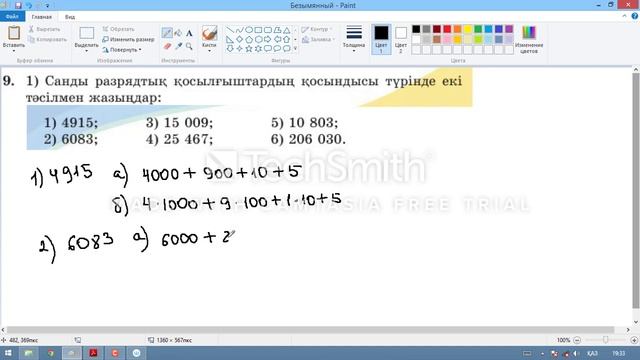The width and height of the screenshot is (640, 360).
Task: Activate Цвет 2 (Color 2) selector
Action: click(401, 39)
